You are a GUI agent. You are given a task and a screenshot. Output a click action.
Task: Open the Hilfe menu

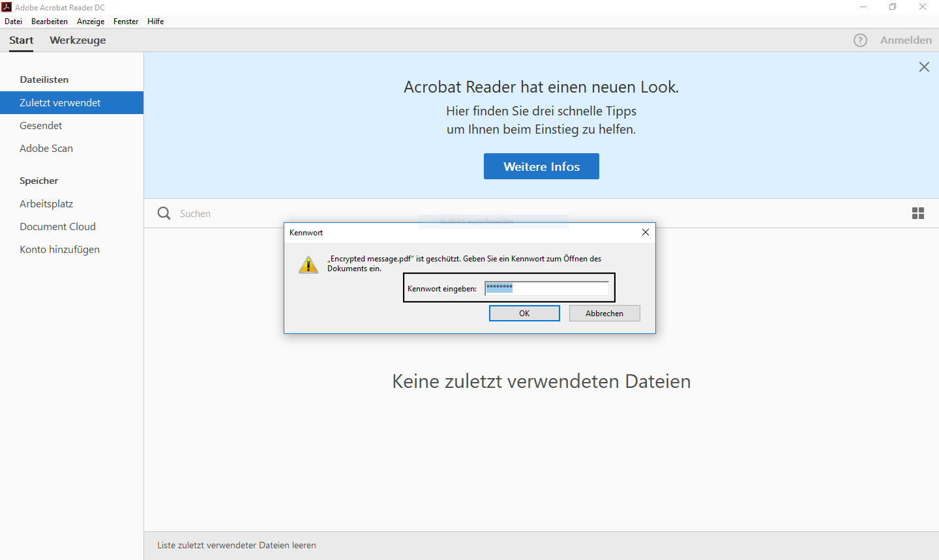pos(155,22)
